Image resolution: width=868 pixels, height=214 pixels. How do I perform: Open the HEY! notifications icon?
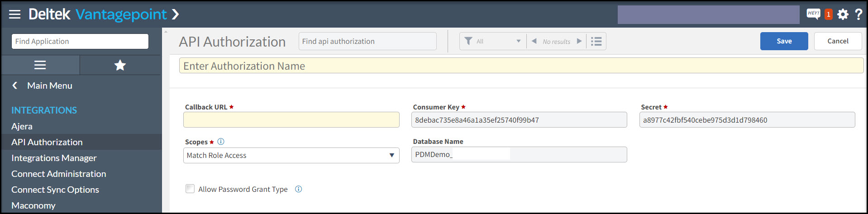813,14
